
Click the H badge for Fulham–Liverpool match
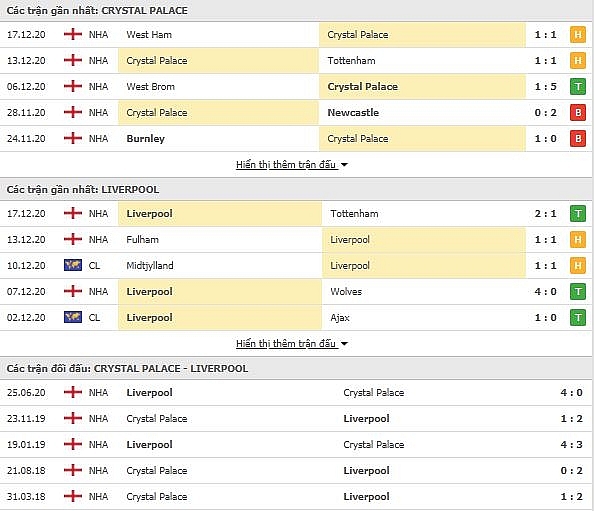[578, 240]
